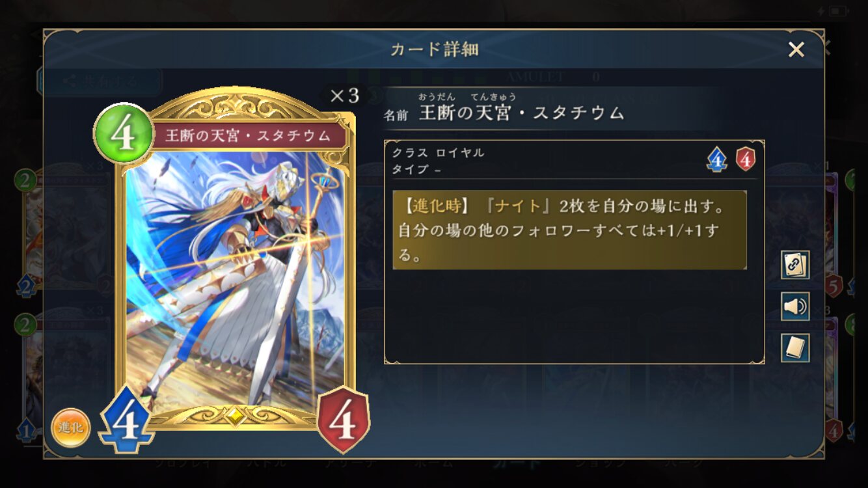Select the small blue attack icon in class row
This screenshot has height=488, width=868.
(x=716, y=159)
